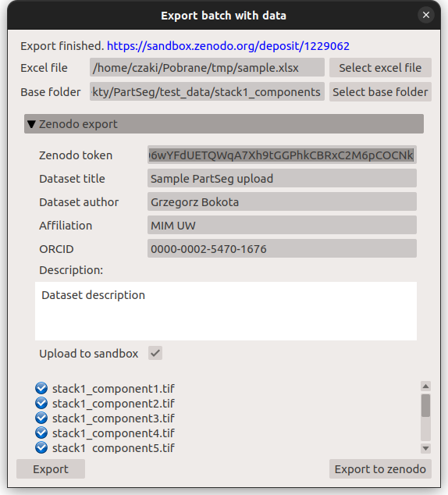The image size is (448, 495).
Task: Click the scrollbar down arrow of file list
Action: point(425,448)
